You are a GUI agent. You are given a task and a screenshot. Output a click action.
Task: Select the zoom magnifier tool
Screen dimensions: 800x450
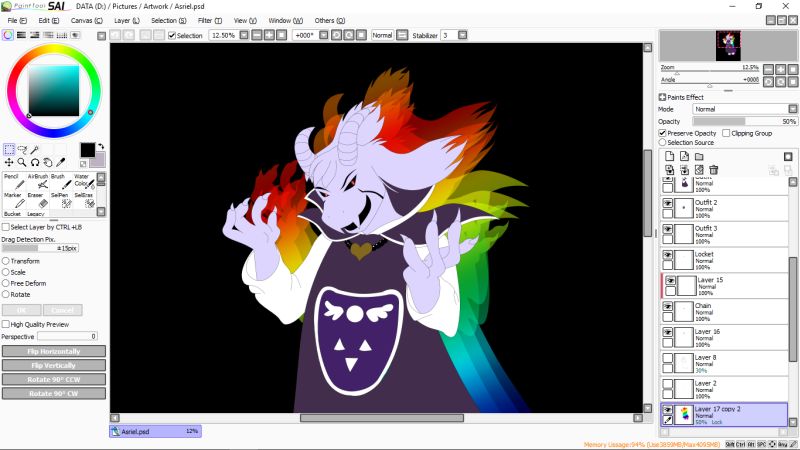point(22,162)
